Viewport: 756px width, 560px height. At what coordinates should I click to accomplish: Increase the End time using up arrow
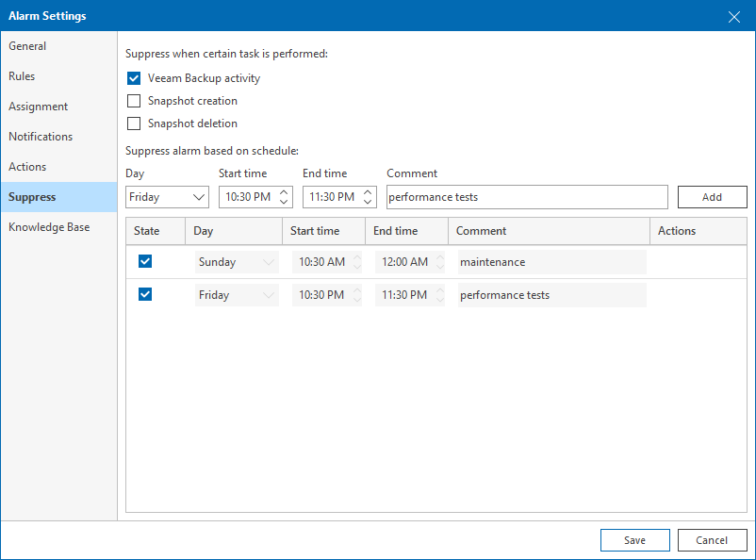(368, 191)
